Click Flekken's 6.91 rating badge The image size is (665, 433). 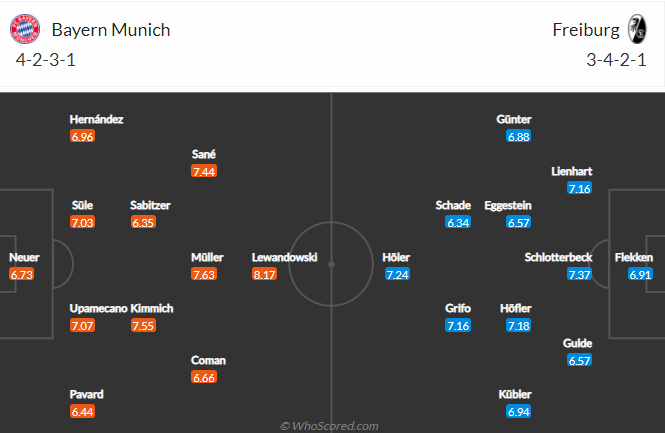[x=640, y=274]
